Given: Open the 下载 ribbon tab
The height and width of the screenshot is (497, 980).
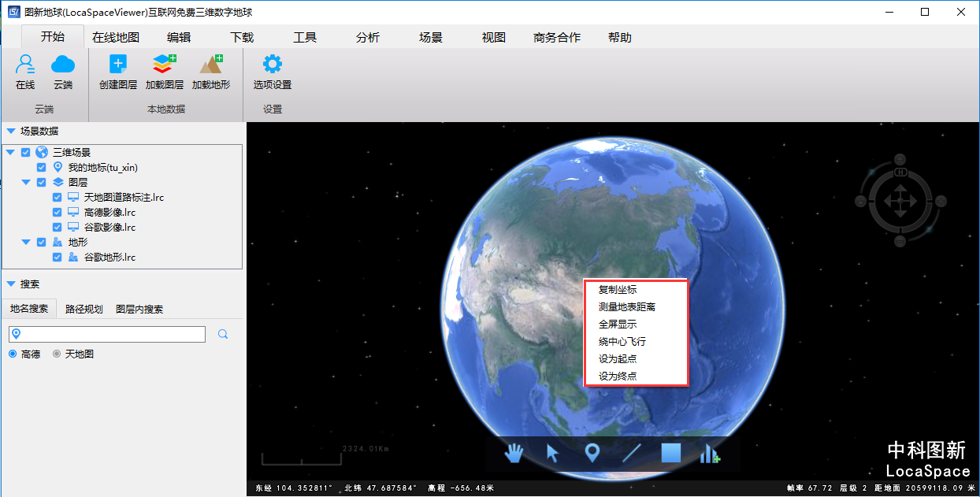Looking at the screenshot, I should (x=242, y=37).
